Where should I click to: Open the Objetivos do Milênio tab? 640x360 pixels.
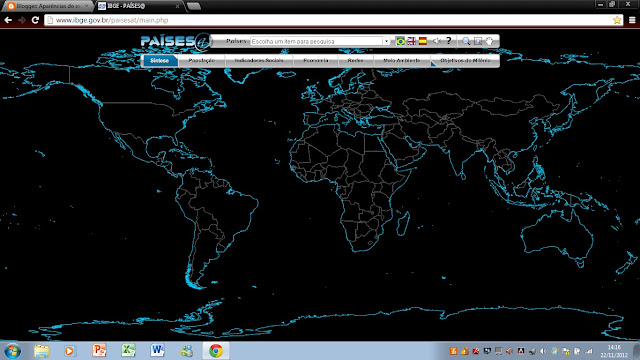(x=465, y=60)
